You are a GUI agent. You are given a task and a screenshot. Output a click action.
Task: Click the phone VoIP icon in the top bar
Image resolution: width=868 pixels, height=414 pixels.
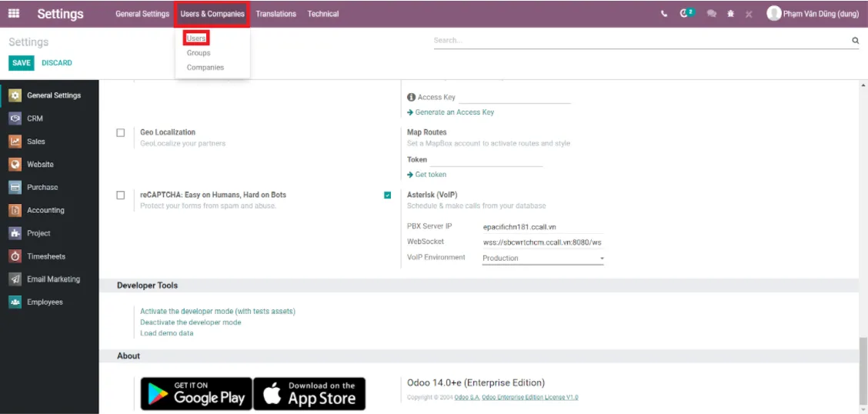click(664, 14)
